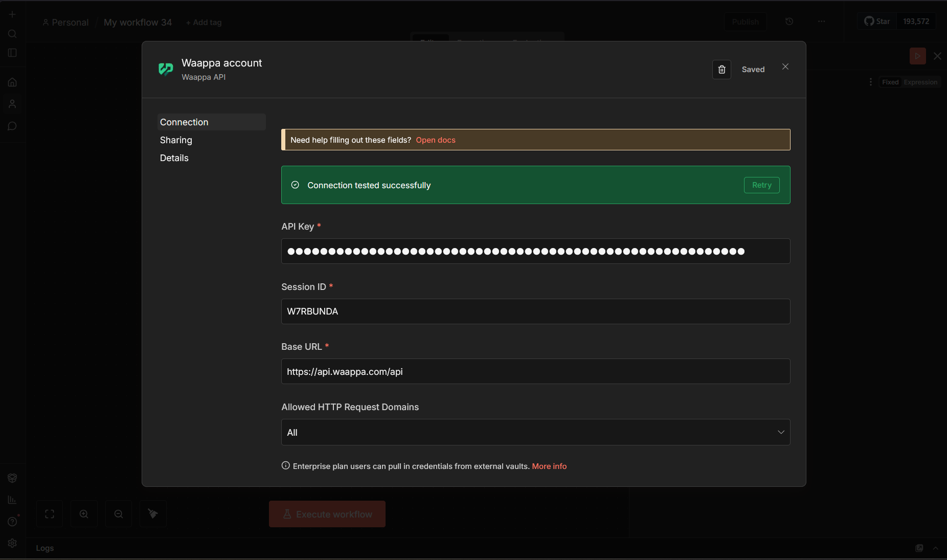Open Personal breadcrumb
Viewport: 947px width, 560px height.
65,23
